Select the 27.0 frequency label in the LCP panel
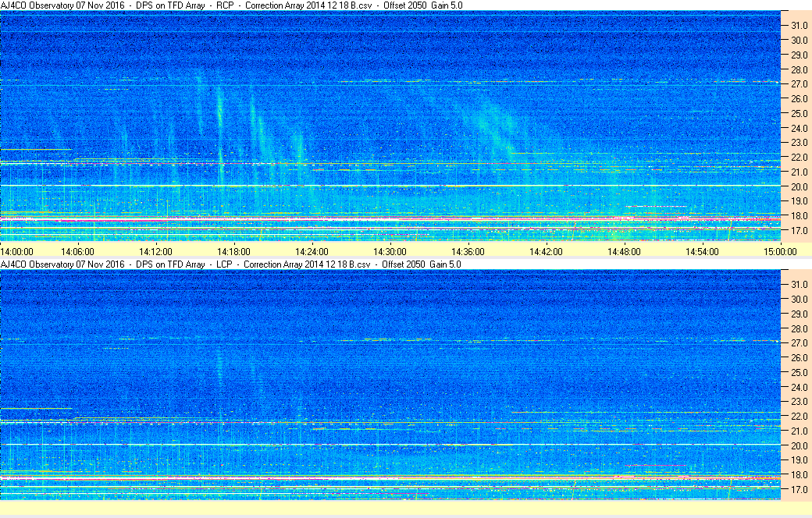 pos(796,342)
